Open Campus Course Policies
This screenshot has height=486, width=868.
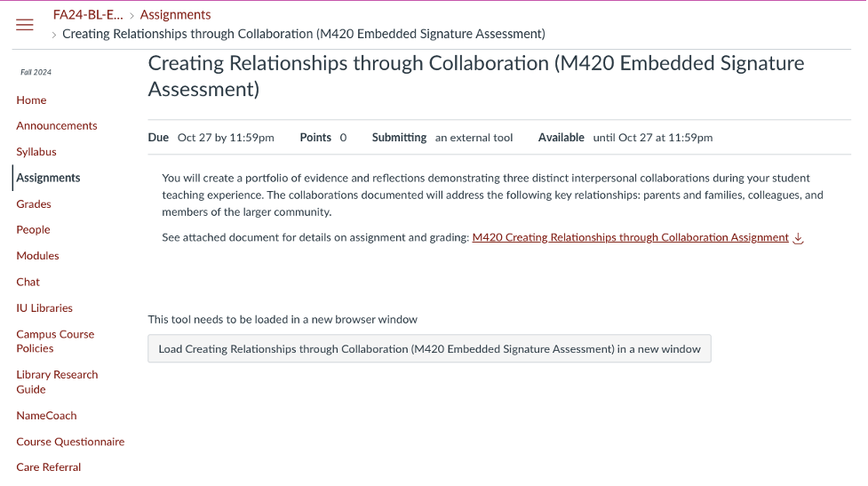click(x=55, y=341)
